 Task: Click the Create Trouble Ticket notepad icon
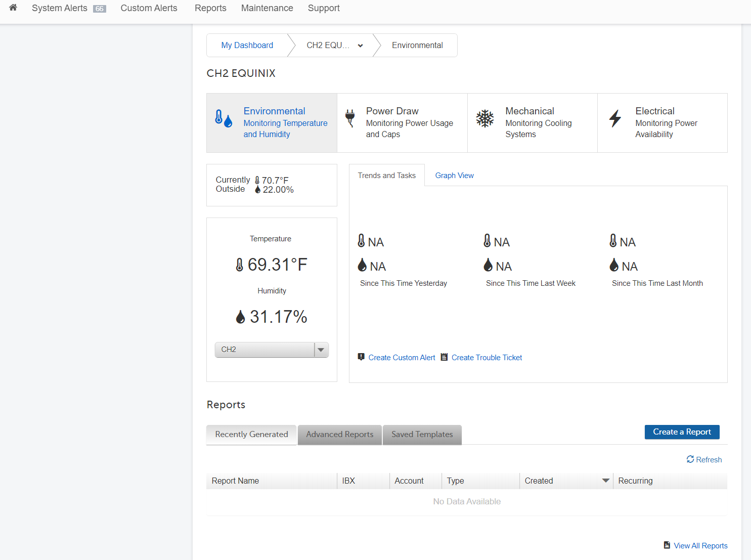pos(444,357)
